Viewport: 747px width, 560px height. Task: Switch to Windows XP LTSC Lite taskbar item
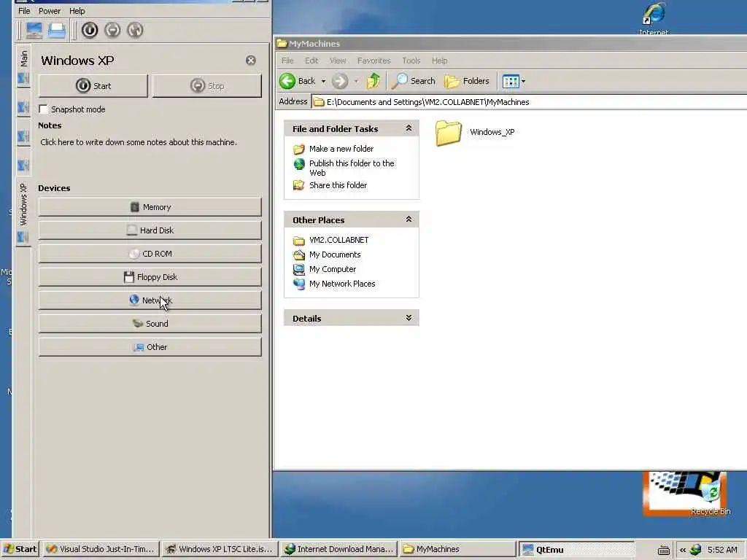tap(220, 550)
